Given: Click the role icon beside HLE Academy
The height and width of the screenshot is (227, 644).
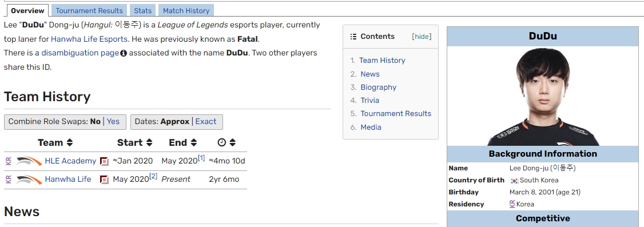Looking at the screenshot, I should pos(104,161).
